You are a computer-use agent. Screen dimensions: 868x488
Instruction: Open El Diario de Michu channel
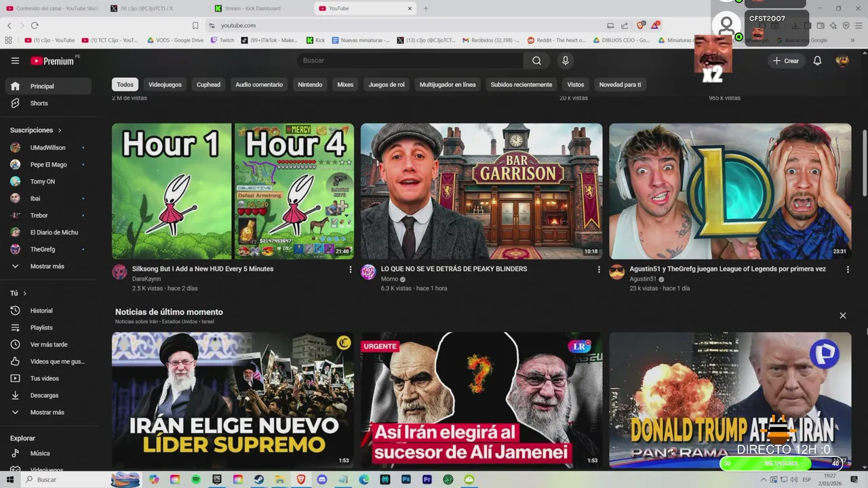click(x=47, y=232)
